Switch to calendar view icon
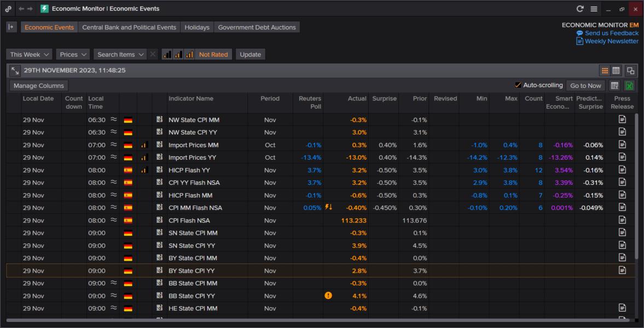Screen dimensions: 644x328 tap(616, 71)
